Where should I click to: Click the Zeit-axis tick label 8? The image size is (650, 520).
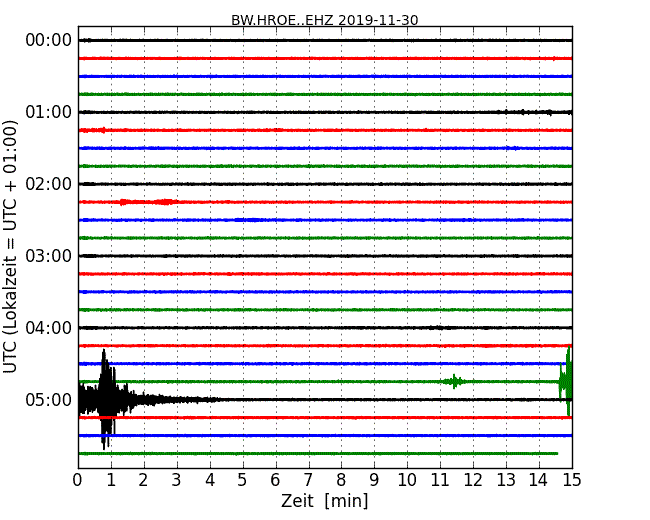341,480
